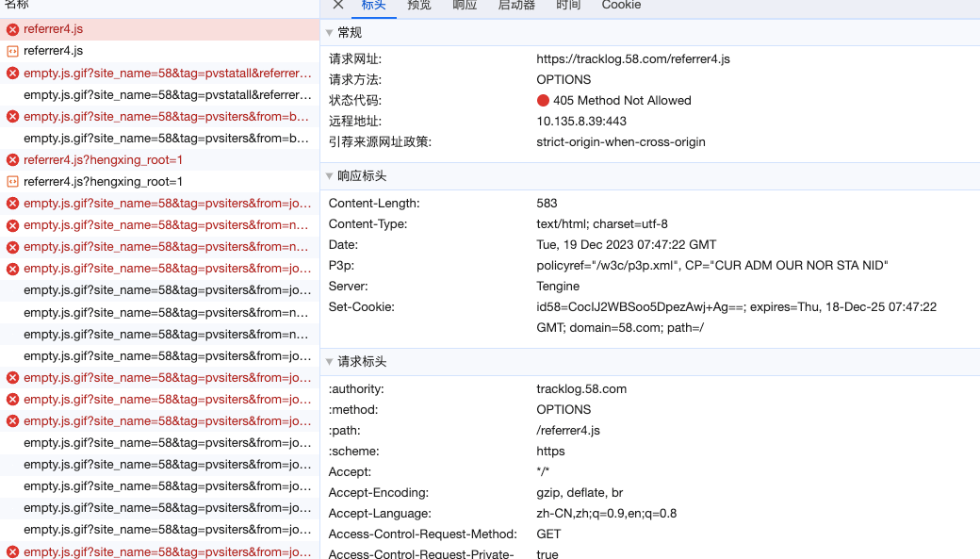980x559 pixels.
Task: Click the error icon on the failed pvstatall empty.js.gif request
Action: 12,74
